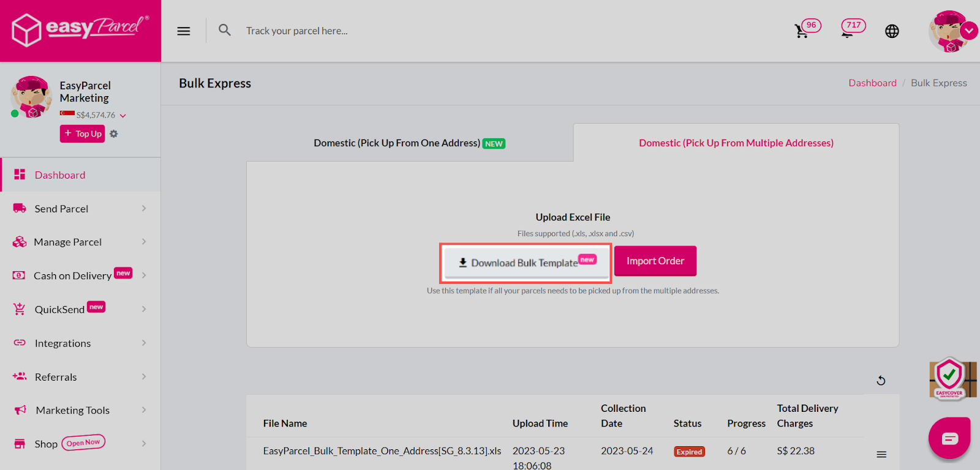Open settings gear beside Top Up

[114, 133]
